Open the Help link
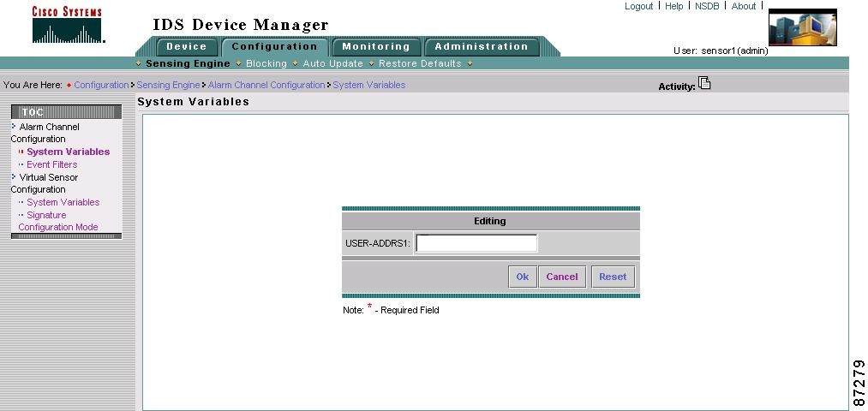The width and height of the screenshot is (868, 411). (673, 6)
